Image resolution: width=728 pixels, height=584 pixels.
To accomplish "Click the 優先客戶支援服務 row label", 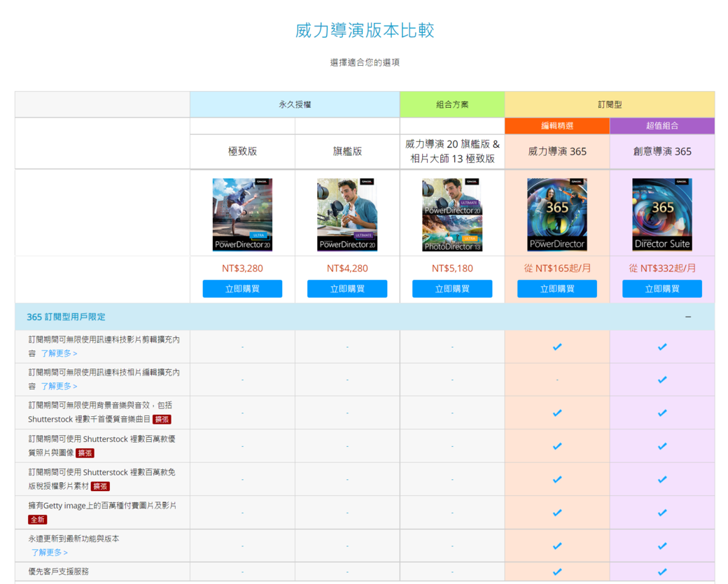I will point(59,571).
